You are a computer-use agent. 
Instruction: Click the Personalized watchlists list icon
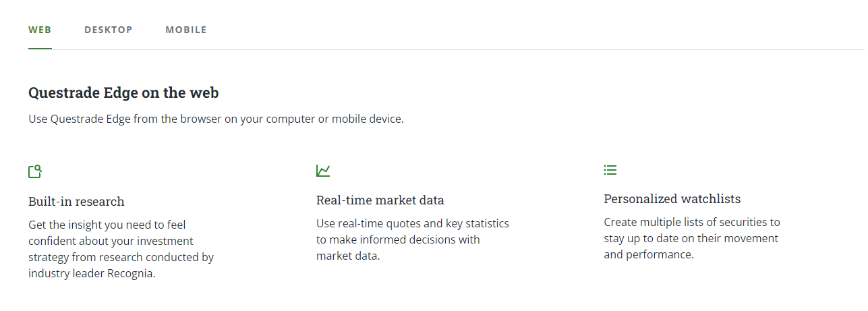(610, 170)
